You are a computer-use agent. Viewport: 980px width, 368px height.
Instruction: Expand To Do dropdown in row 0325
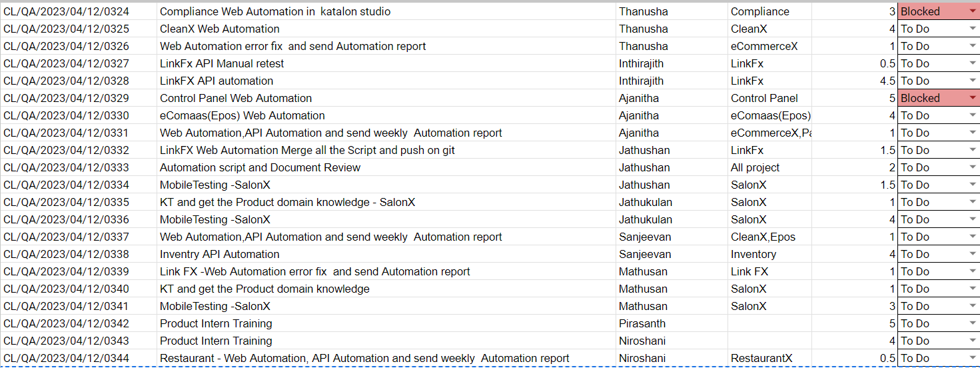click(x=973, y=29)
